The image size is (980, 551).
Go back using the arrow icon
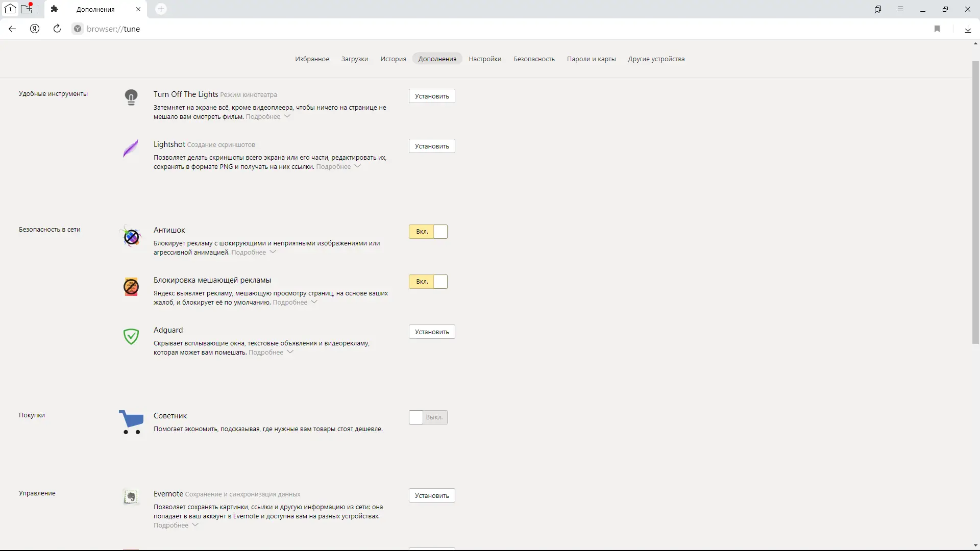point(12,29)
